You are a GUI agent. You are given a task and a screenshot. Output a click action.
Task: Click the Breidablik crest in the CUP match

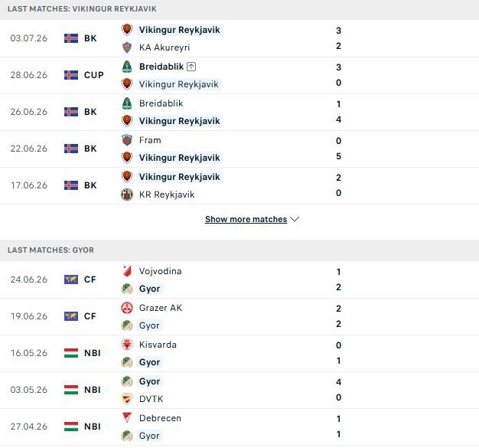pyautogui.click(x=127, y=67)
